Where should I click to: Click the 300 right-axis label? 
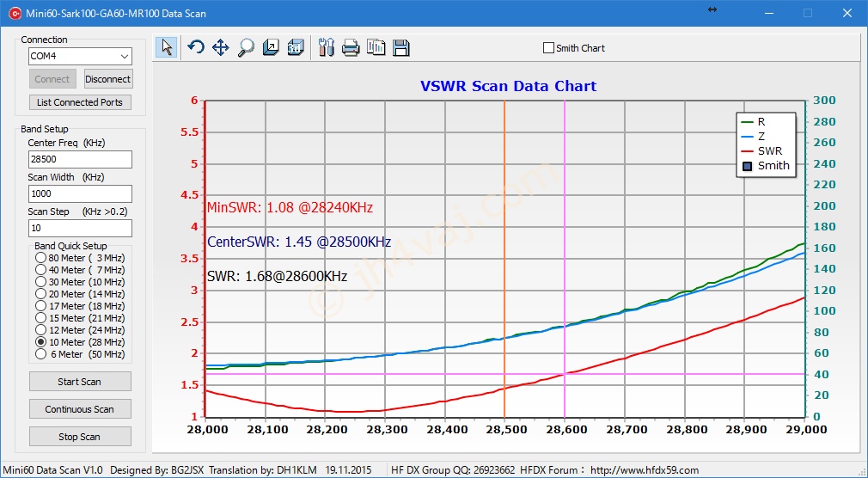point(825,101)
